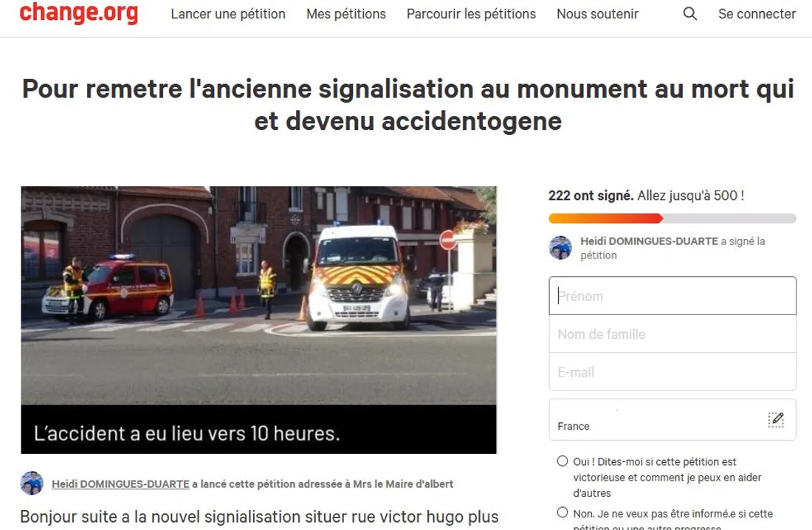The height and width of the screenshot is (530, 812).
Task: Click the petition title heading
Action: click(408, 105)
